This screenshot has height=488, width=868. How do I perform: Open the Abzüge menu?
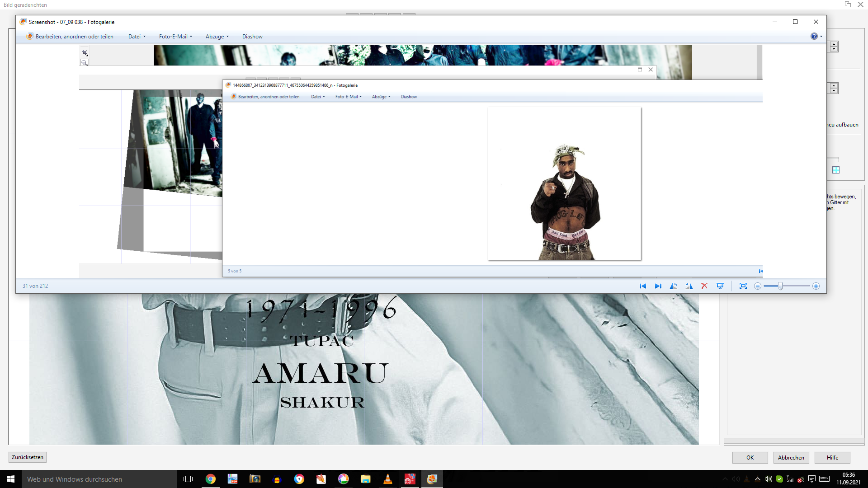pyautogui.click(x=217, y=37)
